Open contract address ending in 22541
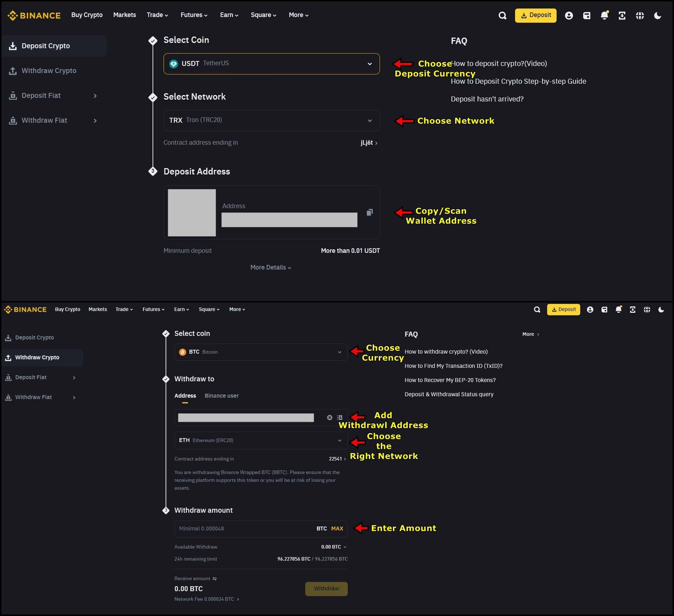Screen dimensions: 674x616 [x=338, y=459]
